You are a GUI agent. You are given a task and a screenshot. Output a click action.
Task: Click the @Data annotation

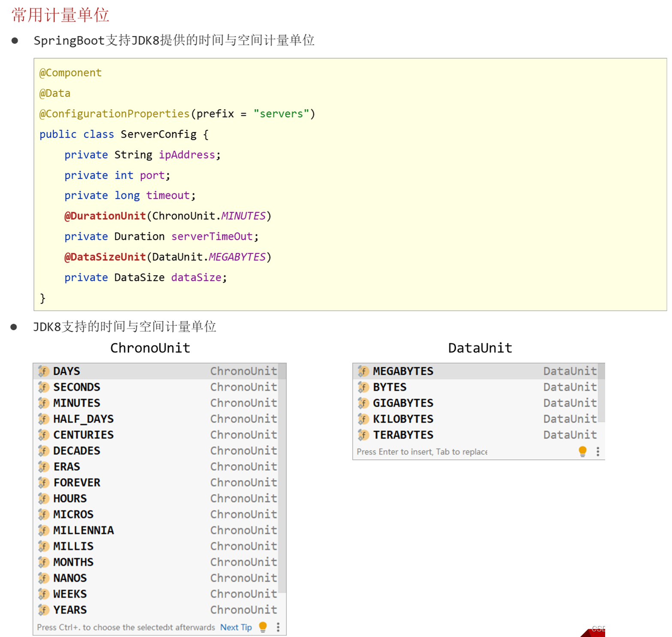click(55, 93)
